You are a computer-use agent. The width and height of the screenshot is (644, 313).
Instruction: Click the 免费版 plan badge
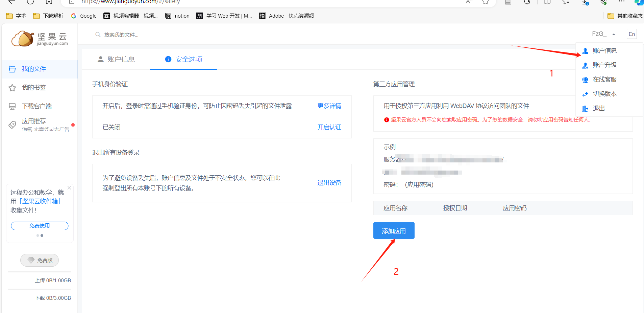pyautogui.click(x=40, y=260)
